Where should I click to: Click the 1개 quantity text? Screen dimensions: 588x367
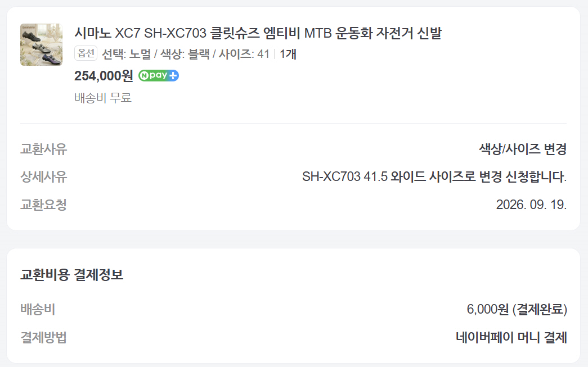coord(288,54)
